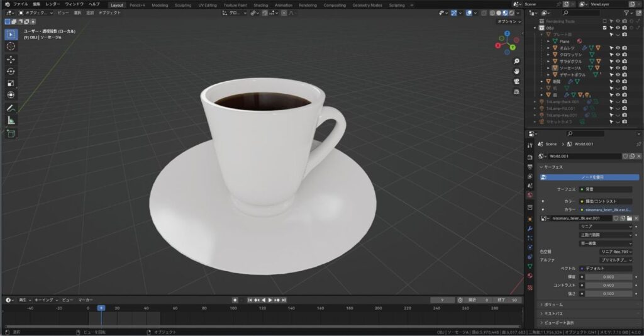Activate the Rotate tool
644x336 pixels.
11,72
